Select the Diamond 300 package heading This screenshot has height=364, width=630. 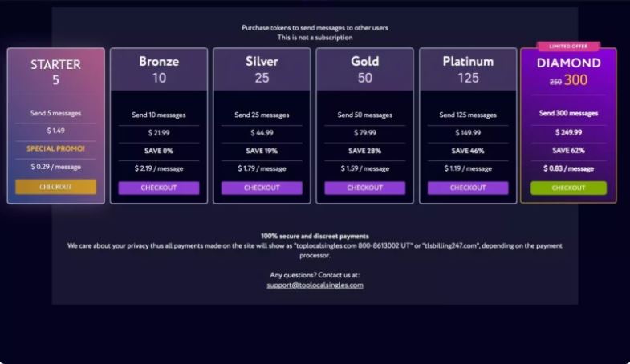click(568, 71)
